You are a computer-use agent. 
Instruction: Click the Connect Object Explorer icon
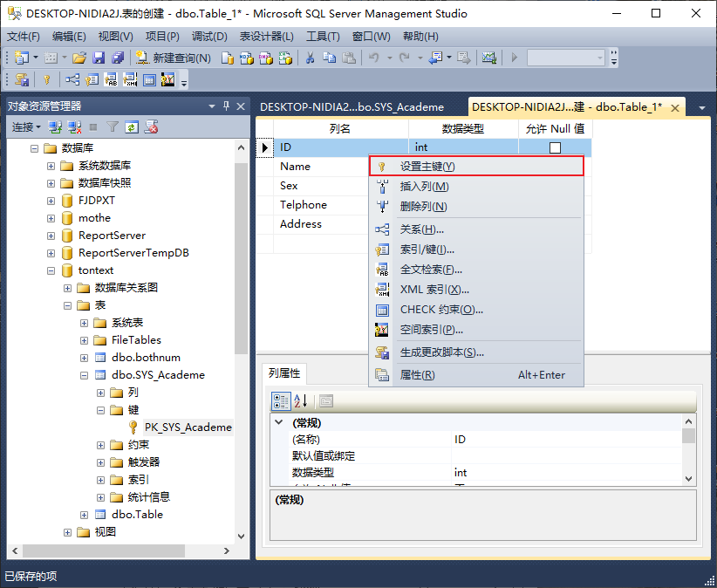[x=55, y=127]
